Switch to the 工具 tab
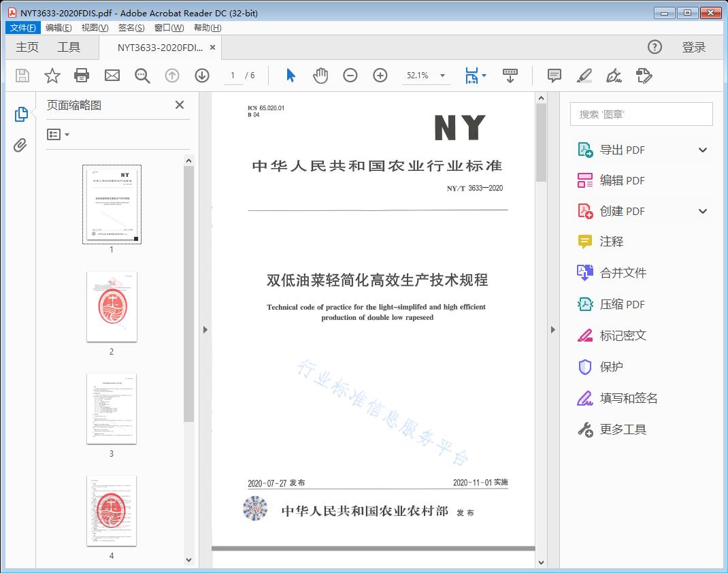The height and width of the screenshot is (573, 728). tap(69, 47)
